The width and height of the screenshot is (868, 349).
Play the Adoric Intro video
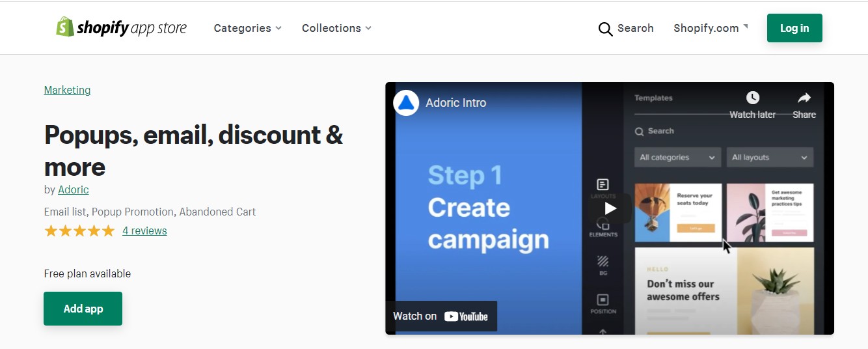click(610, 208)
